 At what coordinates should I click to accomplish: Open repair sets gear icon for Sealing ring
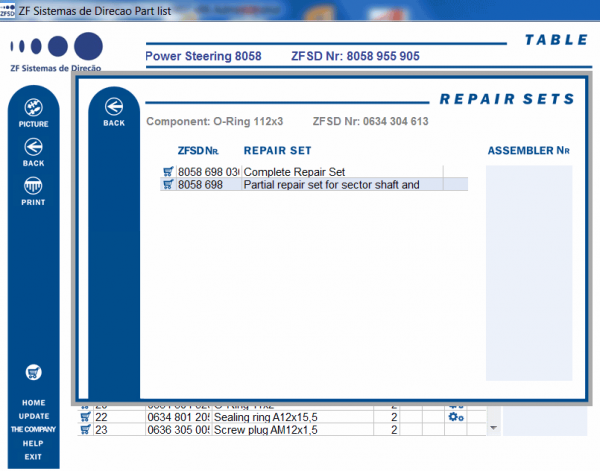[456, 417]
